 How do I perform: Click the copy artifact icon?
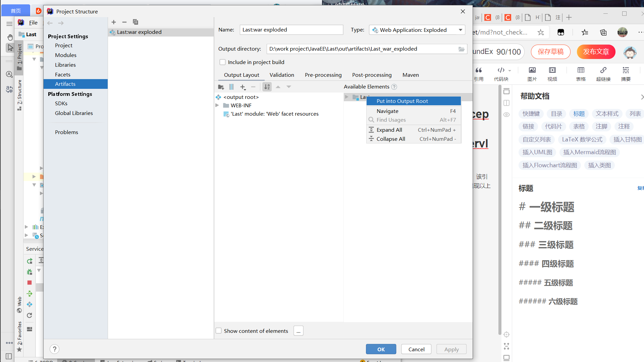136,22
